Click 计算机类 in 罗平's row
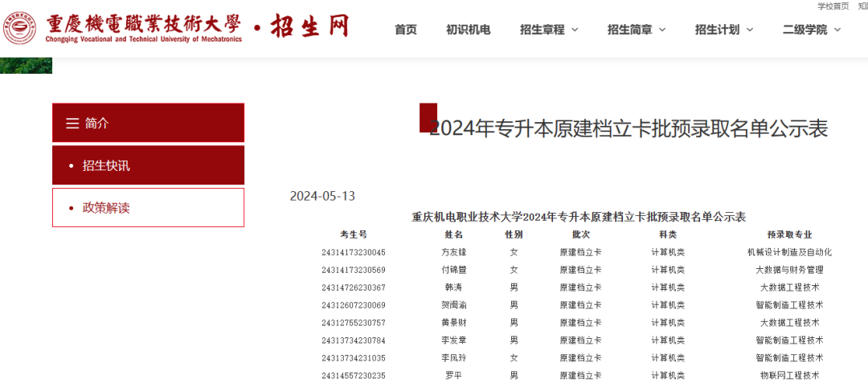Screen dimensions: 868x387 click(x=668, y=376)
